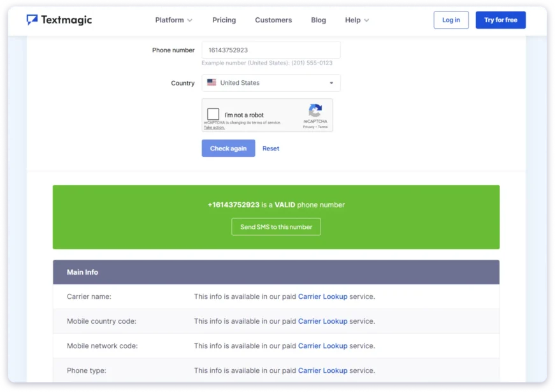Click the Main Info header

276,272
